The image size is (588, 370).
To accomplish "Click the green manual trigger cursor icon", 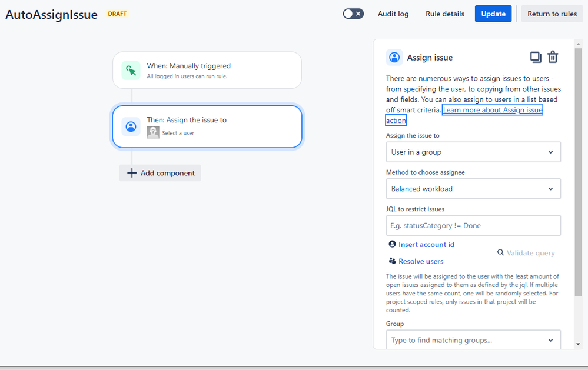I will [131, 70].
